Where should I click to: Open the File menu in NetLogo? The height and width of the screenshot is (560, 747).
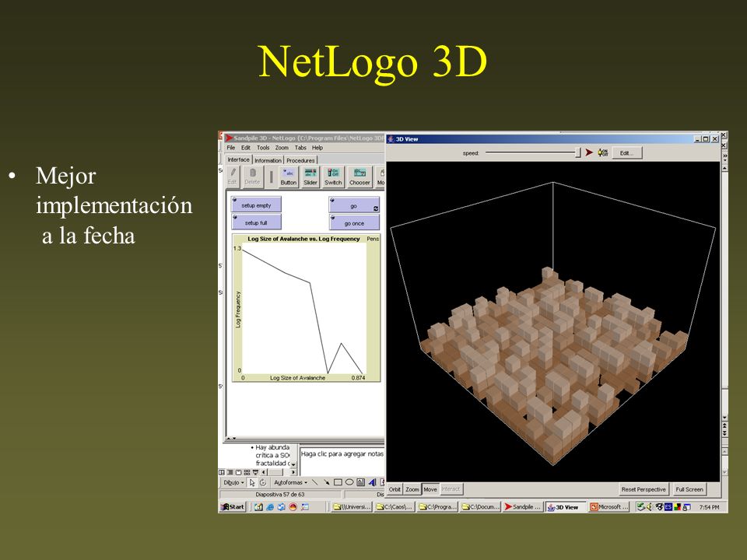(231, 148)
